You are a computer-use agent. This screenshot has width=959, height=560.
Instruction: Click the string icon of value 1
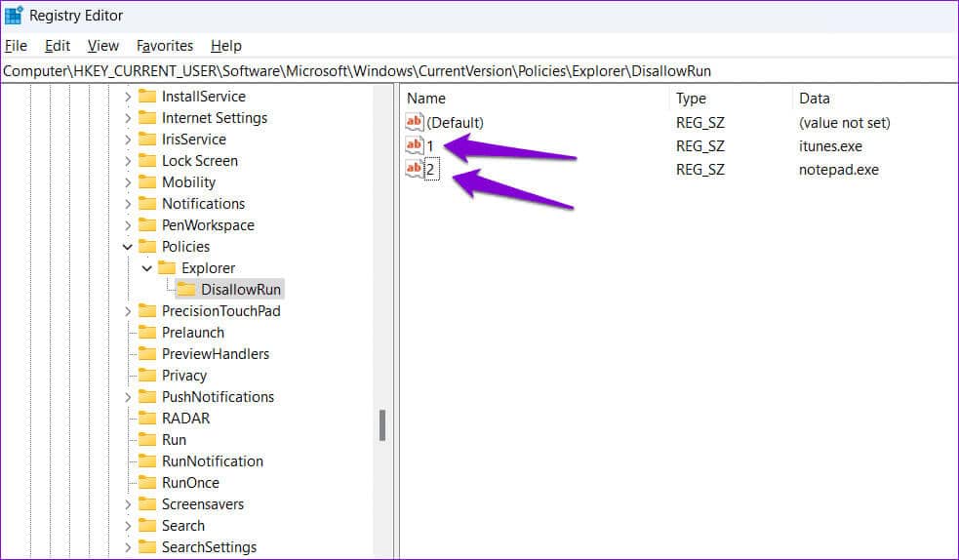pyautogui.click(x=414, y=145)
